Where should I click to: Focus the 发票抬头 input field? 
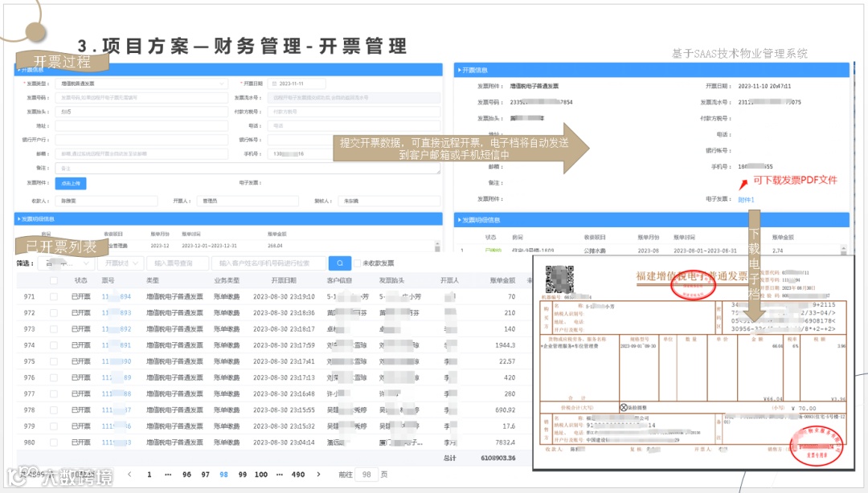click(x=141, y=112)
